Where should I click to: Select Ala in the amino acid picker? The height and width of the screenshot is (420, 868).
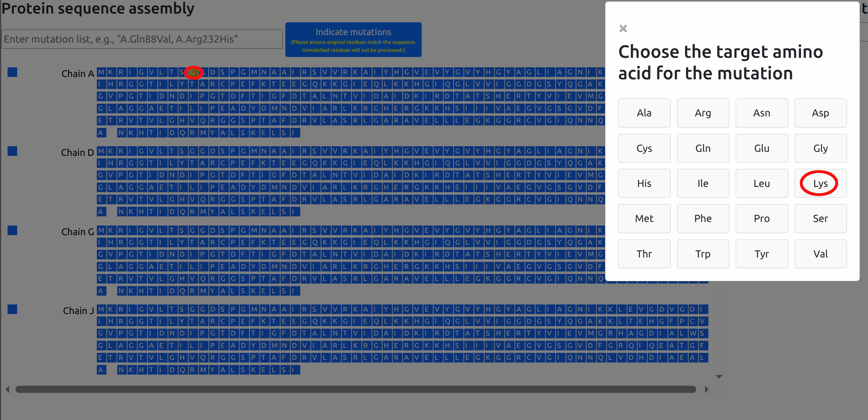point(644,113)
